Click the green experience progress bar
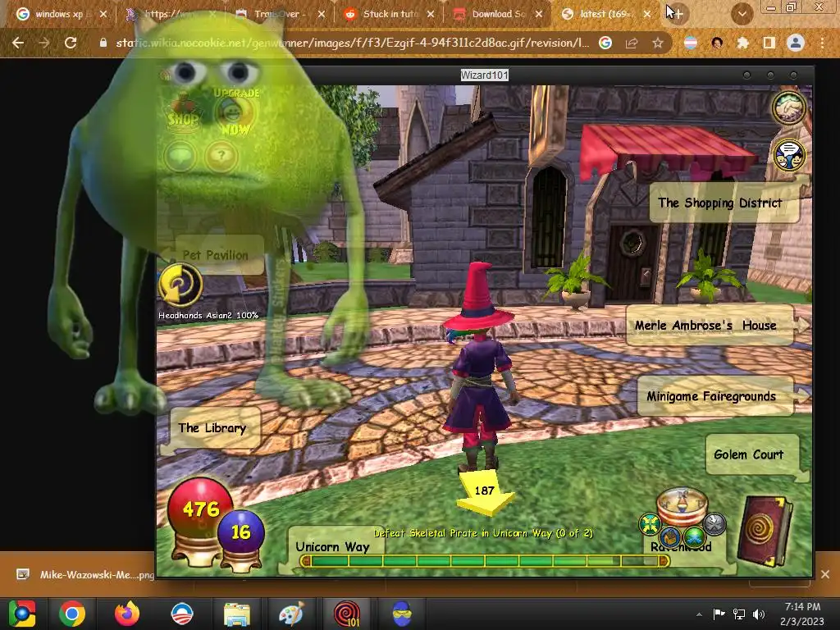Screen dimensions: 840x630 pyautogui.click(x=485, y=561)
